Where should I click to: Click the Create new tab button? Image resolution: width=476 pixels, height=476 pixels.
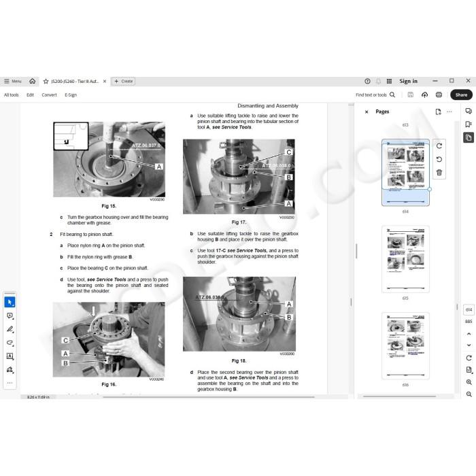(x=123, y=82)
